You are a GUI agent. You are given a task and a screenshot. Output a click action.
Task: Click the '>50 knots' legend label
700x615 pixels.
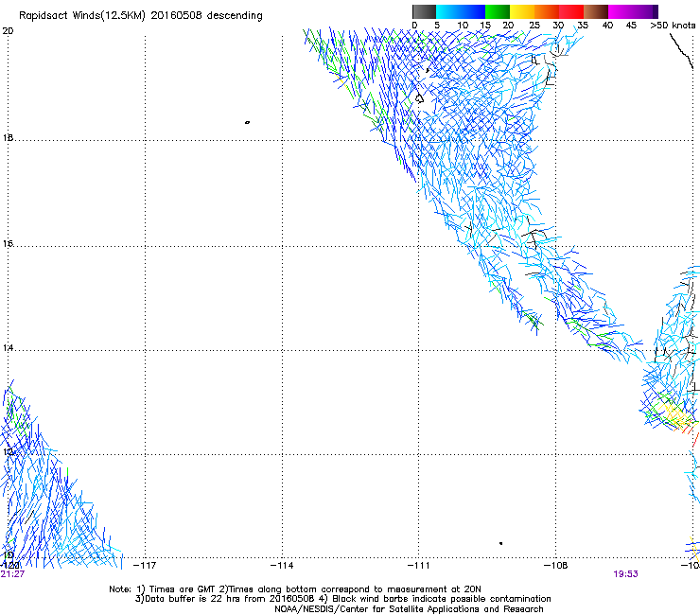pyautogui.click(x=673, y=26)
